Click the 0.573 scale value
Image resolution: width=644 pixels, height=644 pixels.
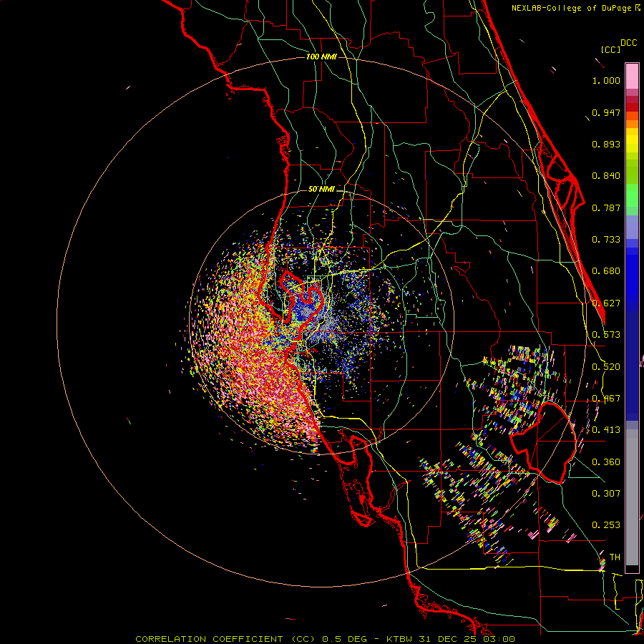pos(606,335)
